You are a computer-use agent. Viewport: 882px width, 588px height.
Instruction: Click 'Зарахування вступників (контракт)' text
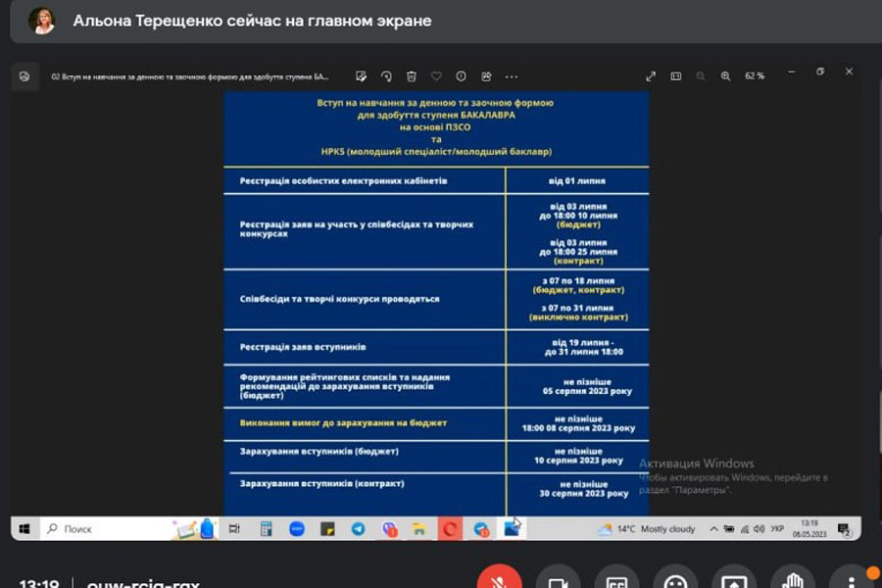tap(321, 483)
